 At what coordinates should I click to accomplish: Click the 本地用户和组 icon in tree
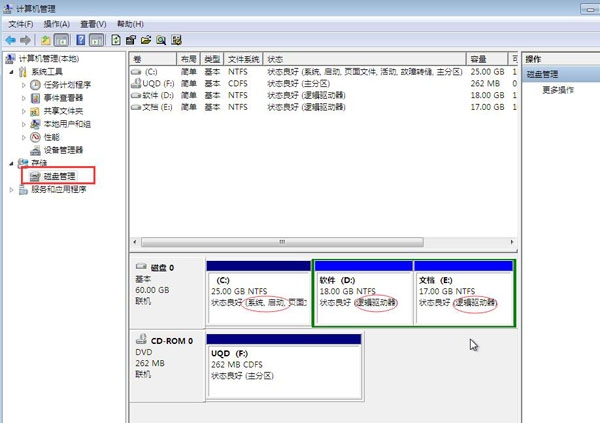[x=35, y=124]
